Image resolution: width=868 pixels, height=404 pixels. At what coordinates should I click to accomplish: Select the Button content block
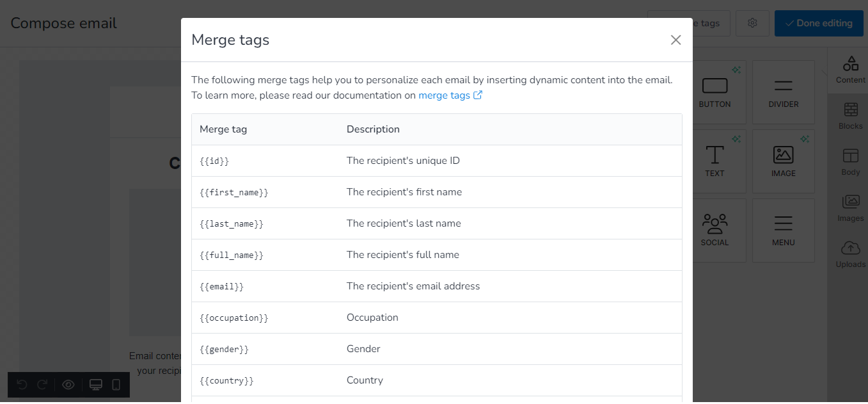[x=714, y=92]
